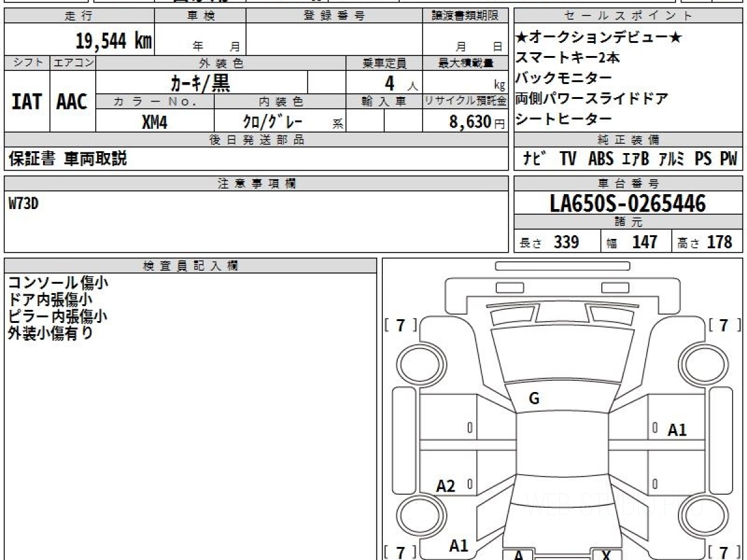The height and width of the screenshot is (560, 747).
Task: Select the W73D note
Action: pos(24,203)
